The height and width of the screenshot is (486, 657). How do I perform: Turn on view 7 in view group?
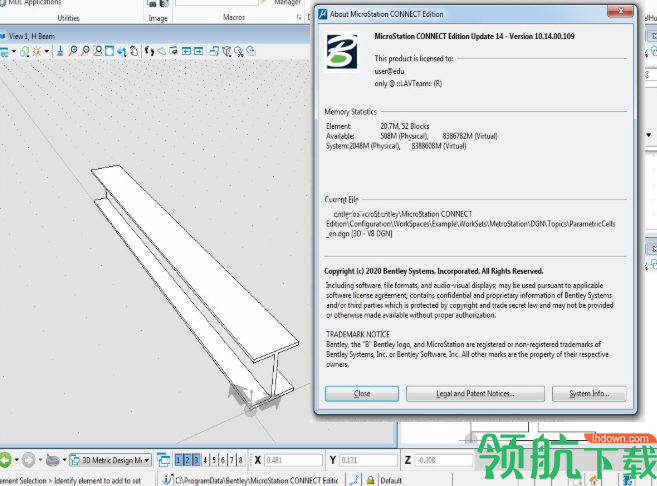(x=231, y=460)
